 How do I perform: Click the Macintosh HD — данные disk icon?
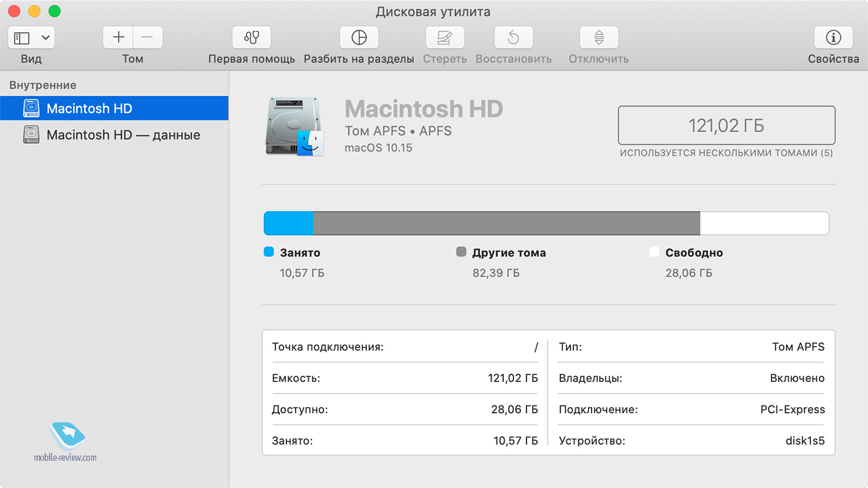coord(31,135)
